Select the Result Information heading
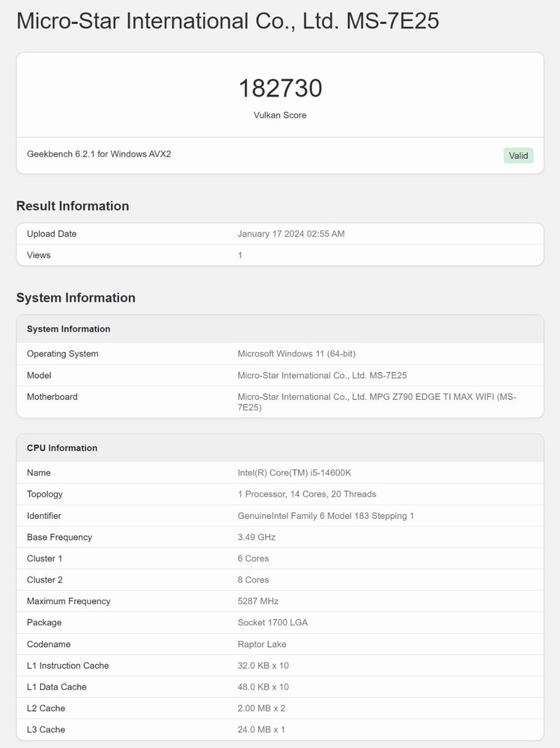The width and height of the screenshot is (560, 748). (73, 206)
